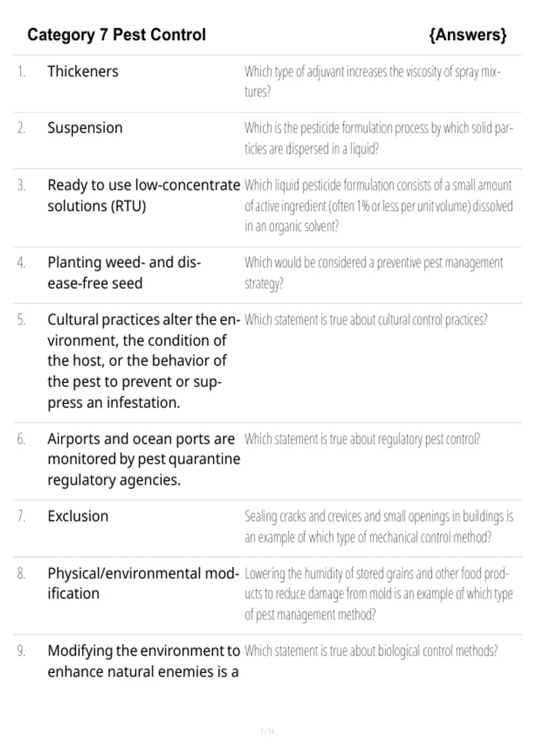Click question about solid particles dispersed in liquid

point(379,138)
